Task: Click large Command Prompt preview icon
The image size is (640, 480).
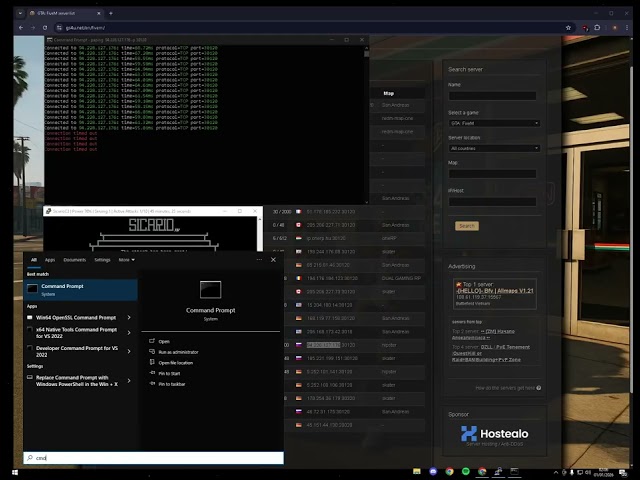Action: click(211, 290)
